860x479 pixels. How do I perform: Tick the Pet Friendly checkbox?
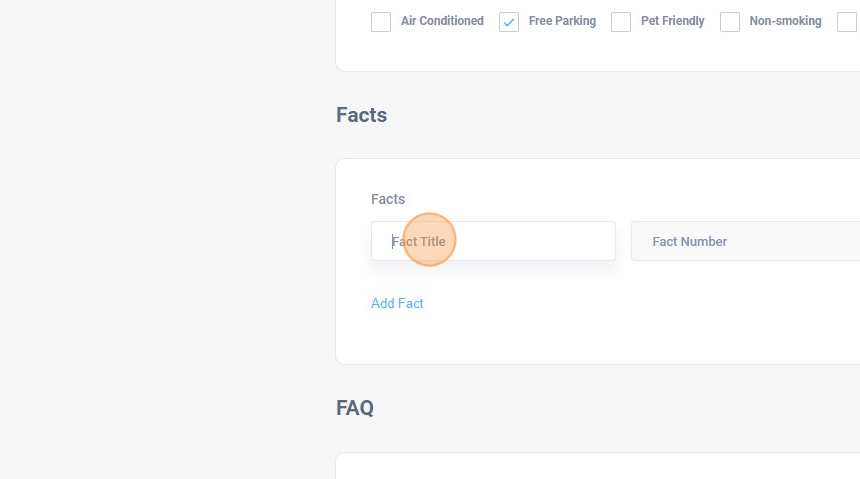pyautogui.click(x=621, y=22)
